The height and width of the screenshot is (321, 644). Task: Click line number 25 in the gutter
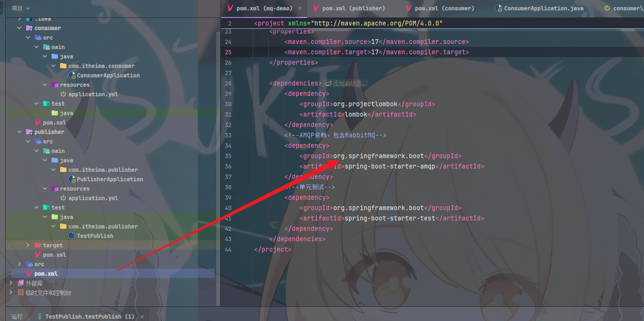[x=229, y=52]
